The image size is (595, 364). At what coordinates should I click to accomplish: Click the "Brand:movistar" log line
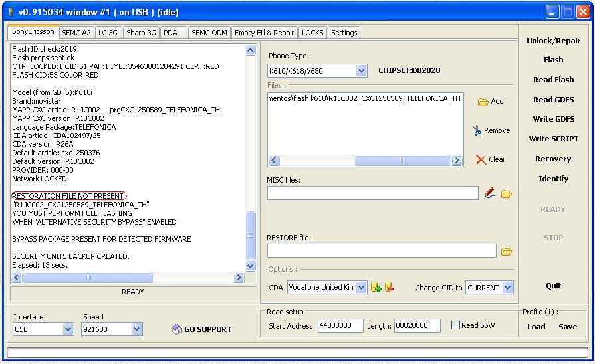(x=37, y=101)
